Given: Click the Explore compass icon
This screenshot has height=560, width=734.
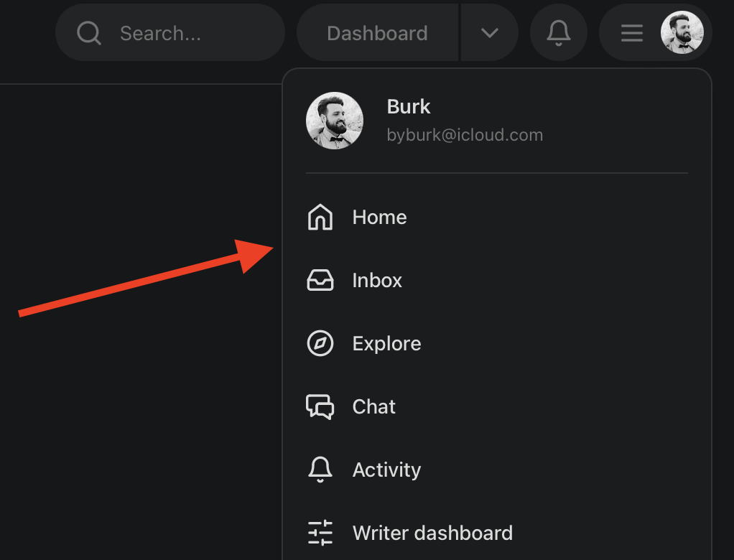Looking at the screenshot, I should coord(320,344).
